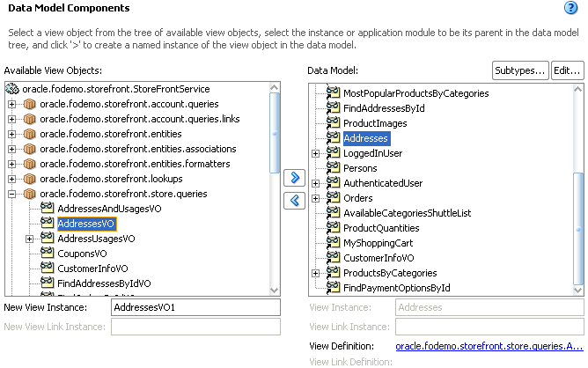The width and height of the screenshot is (588, 368).
Task: Select Addresses instance in Data Model
Action: [x=366, y=138]
